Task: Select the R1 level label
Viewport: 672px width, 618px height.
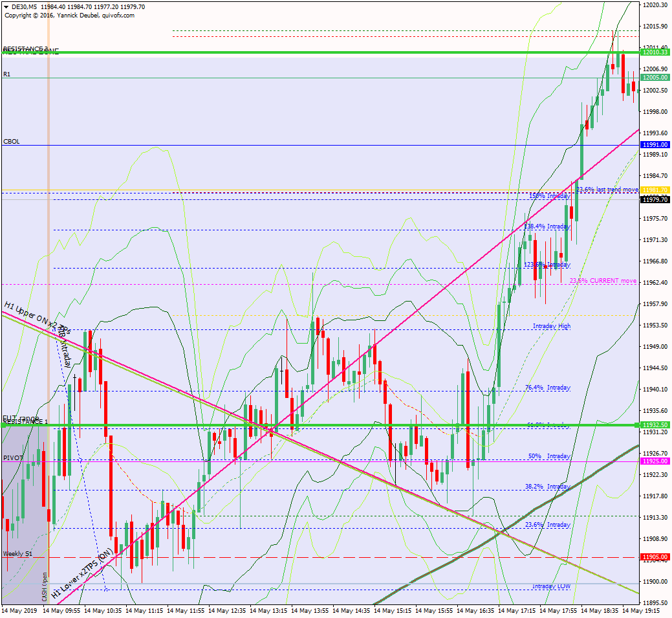Action: coord(7,74)
